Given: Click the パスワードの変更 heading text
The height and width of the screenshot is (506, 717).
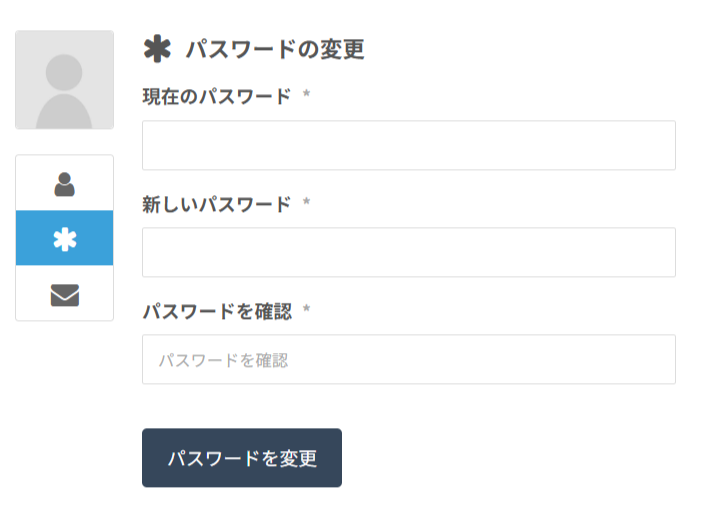Looking at the screenshot, I should click(275, 49).
